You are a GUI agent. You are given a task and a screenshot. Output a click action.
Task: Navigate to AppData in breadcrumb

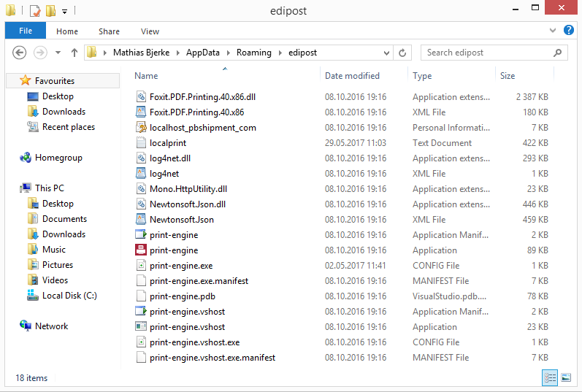pyautogui.click(x=203, y=53)
